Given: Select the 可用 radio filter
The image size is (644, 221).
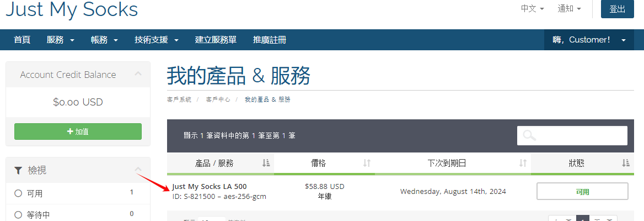Looking at the screenshot, I should (x=18, y=193).
